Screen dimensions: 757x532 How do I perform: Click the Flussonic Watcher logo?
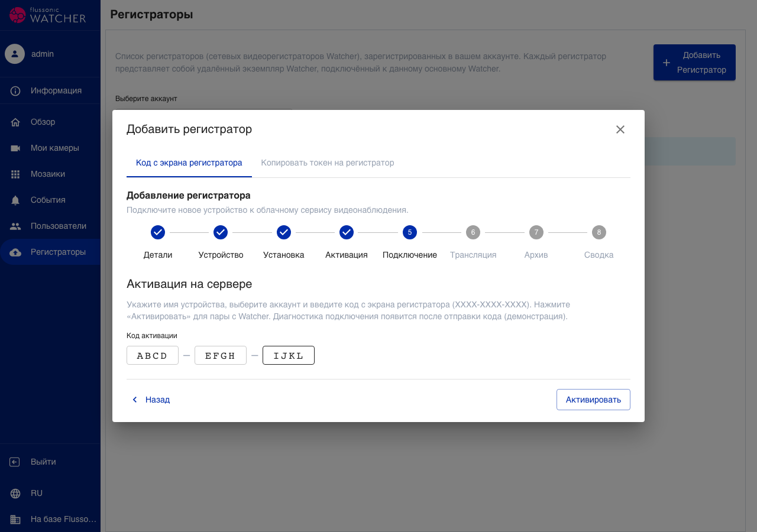48,15
